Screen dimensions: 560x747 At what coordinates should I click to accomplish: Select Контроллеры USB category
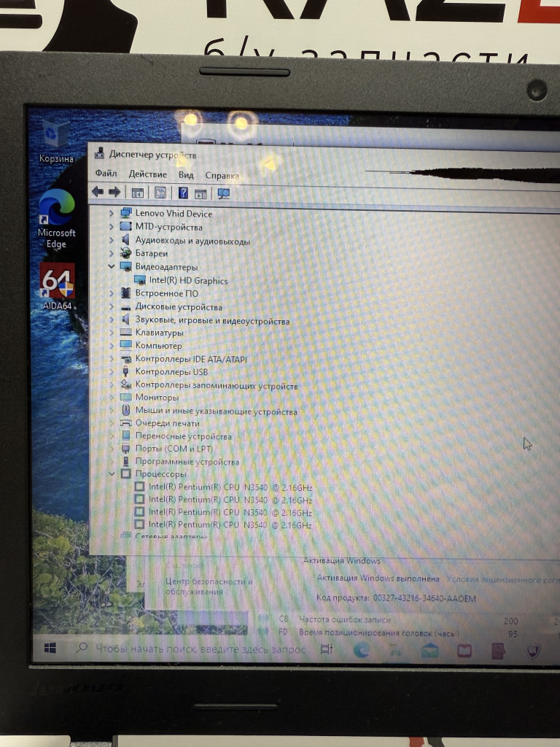171,371
